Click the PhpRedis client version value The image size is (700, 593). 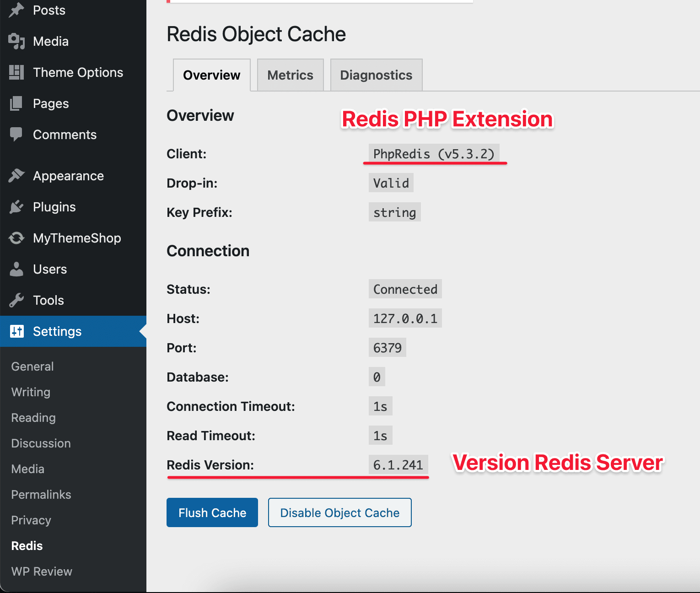click(x=434, y=154)
